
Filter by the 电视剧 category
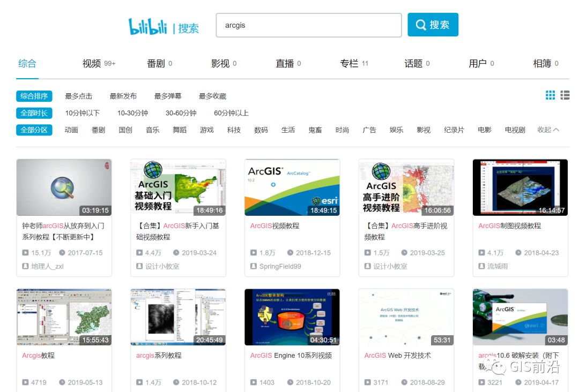click(515, 130)
